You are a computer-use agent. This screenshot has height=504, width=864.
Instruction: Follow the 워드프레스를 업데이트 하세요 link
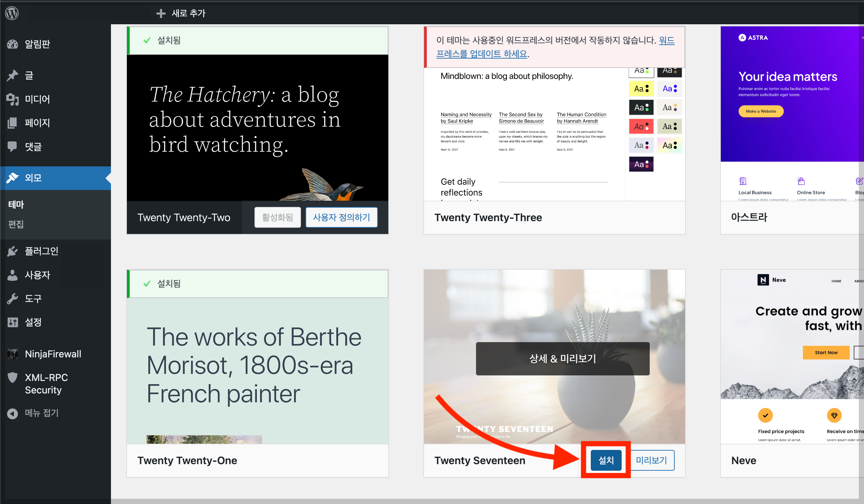tap(481, 54)
